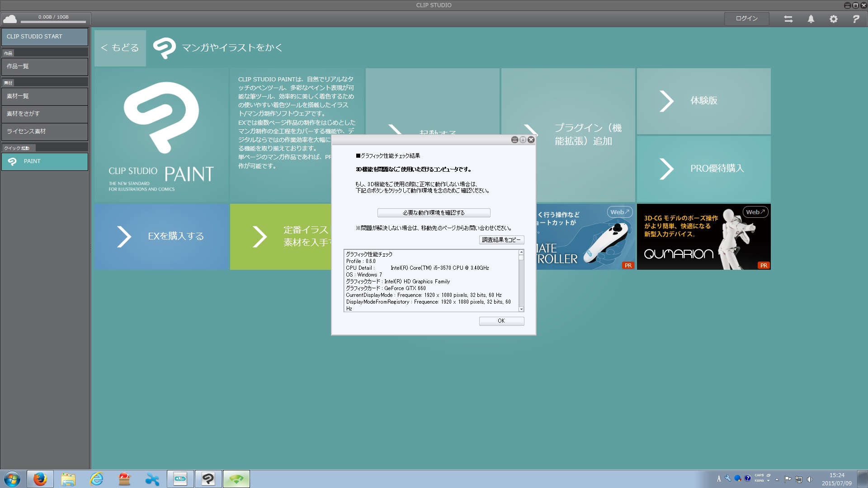Screen dimensions: 868x488
Task: Open the sync transfer arrows icon
Action: 788,19
